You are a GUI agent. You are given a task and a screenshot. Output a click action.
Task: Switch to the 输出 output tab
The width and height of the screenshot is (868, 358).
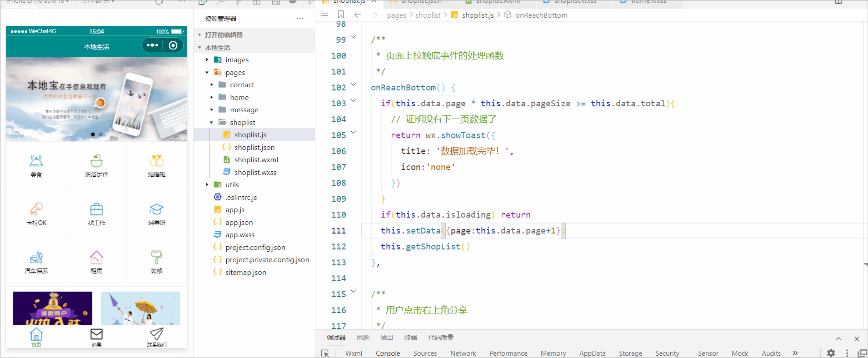tap(387, 338)
